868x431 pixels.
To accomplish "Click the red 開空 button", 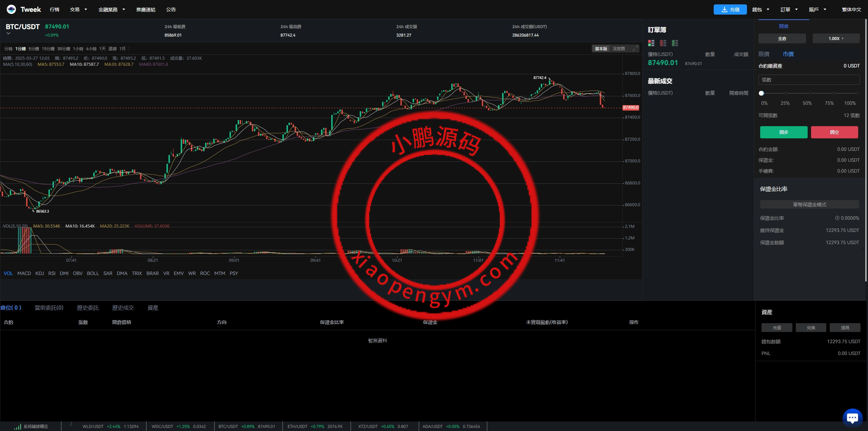I will [x=834, y=132].
